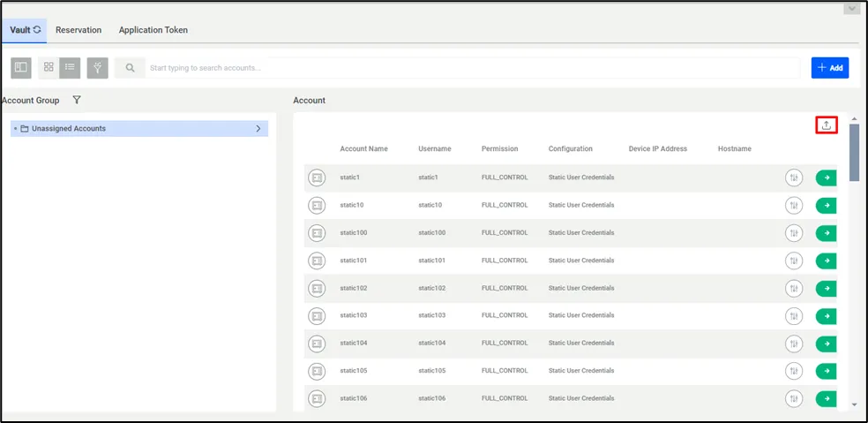
Task: Toggle the sidebar panel layout icon
Action: pyautogui.click(x=21, y=68)
